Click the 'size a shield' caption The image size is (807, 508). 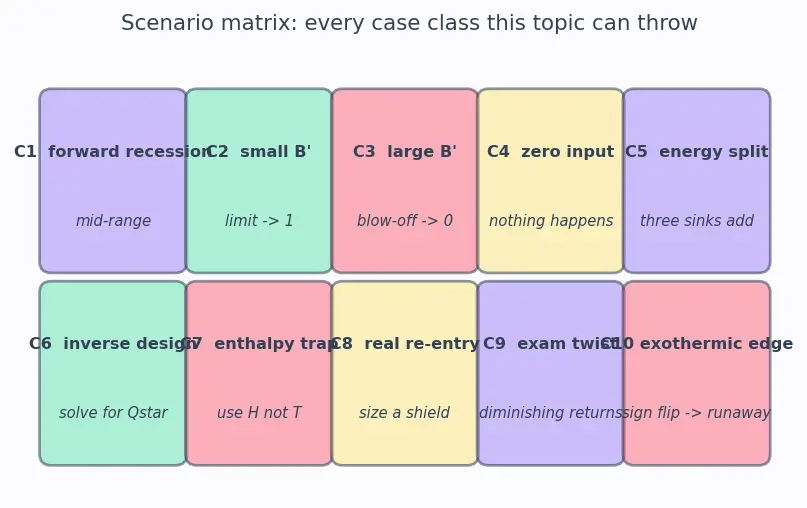pos(405,413)
